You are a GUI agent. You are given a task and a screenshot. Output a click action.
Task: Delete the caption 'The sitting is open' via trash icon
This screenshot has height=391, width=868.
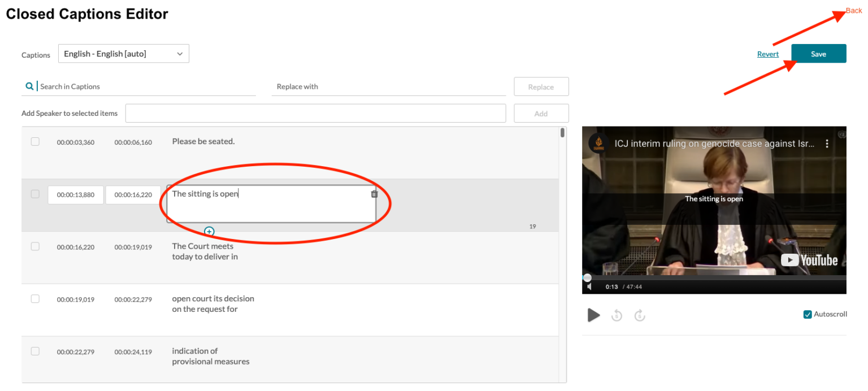point(374,193)
